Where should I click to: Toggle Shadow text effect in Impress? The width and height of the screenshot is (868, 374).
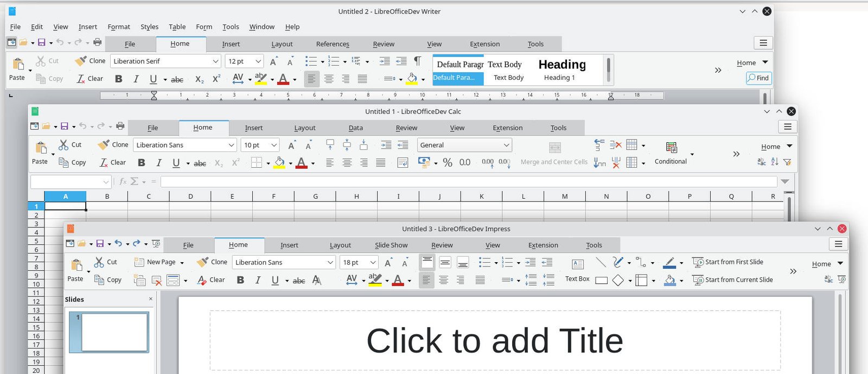(x=317, y=280)
